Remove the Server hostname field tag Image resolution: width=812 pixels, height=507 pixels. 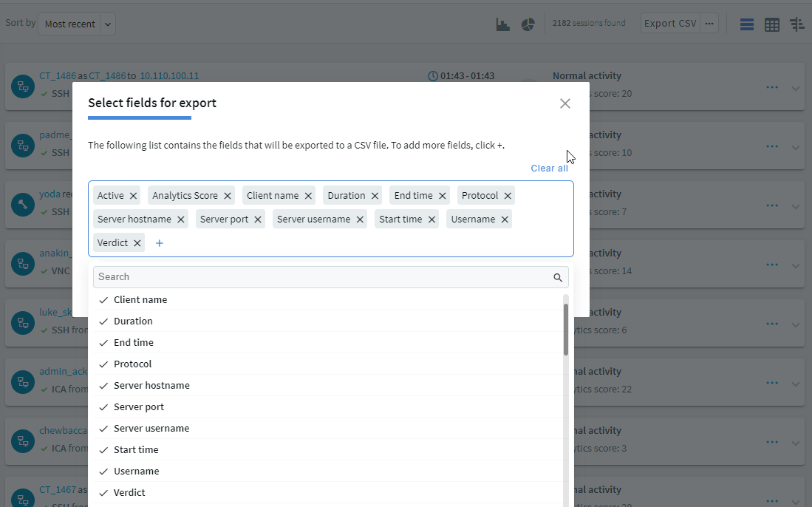pyautogui.click(x=181, y=220)
